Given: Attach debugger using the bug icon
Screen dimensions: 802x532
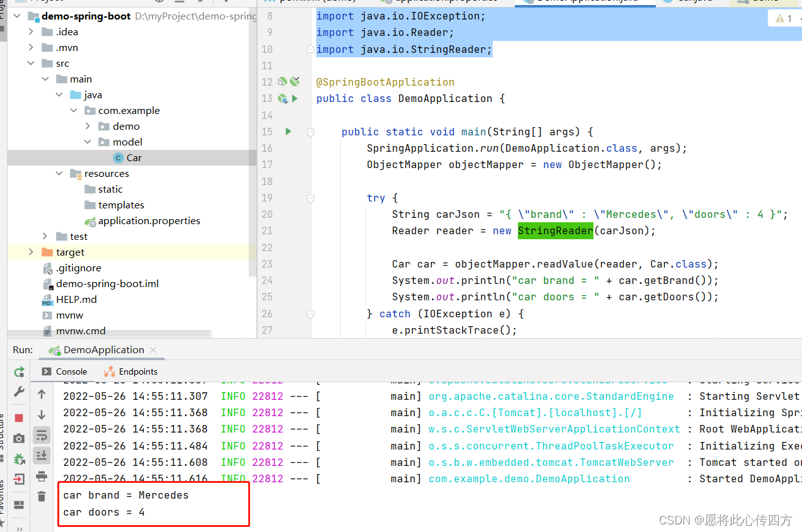Looking at the screenshot, I should [x=19, y=459].
